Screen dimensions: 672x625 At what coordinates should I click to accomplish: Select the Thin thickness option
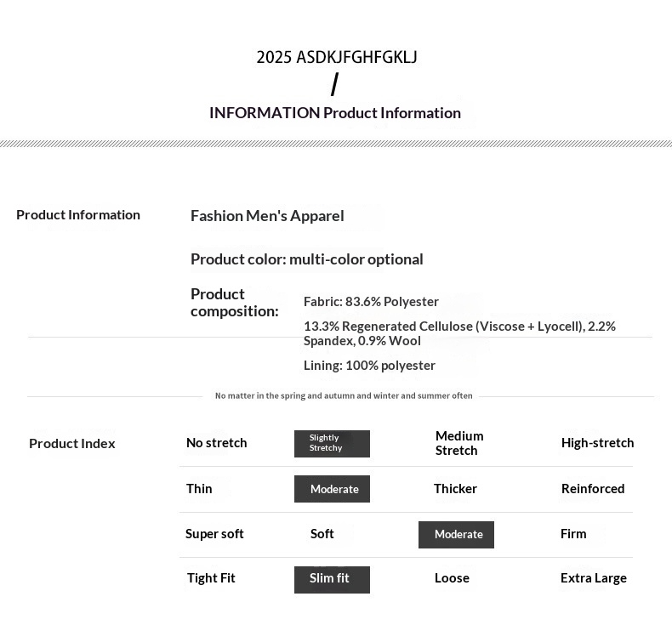click(x=199, y=489)
